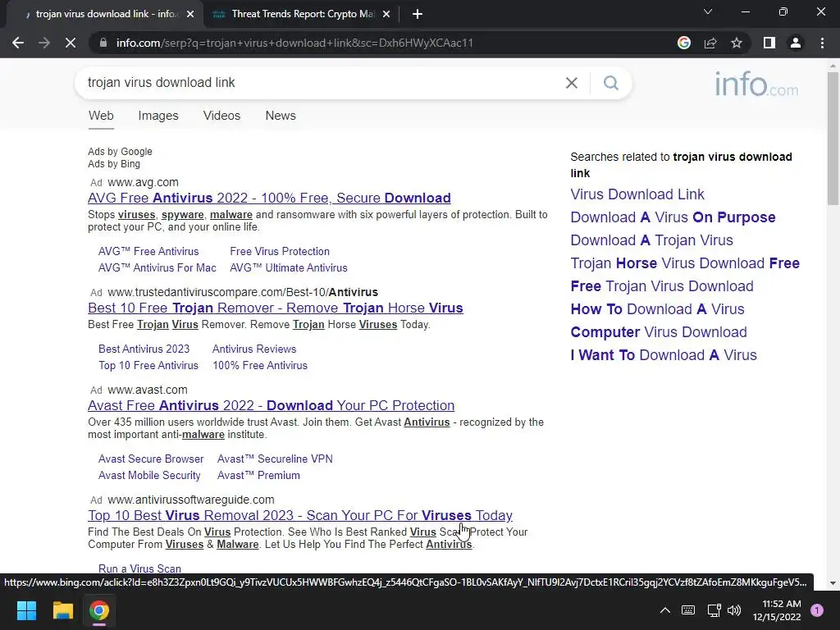Switch to Images results
Viewport: 840px width, 630px height.
[x=158, y=116]
